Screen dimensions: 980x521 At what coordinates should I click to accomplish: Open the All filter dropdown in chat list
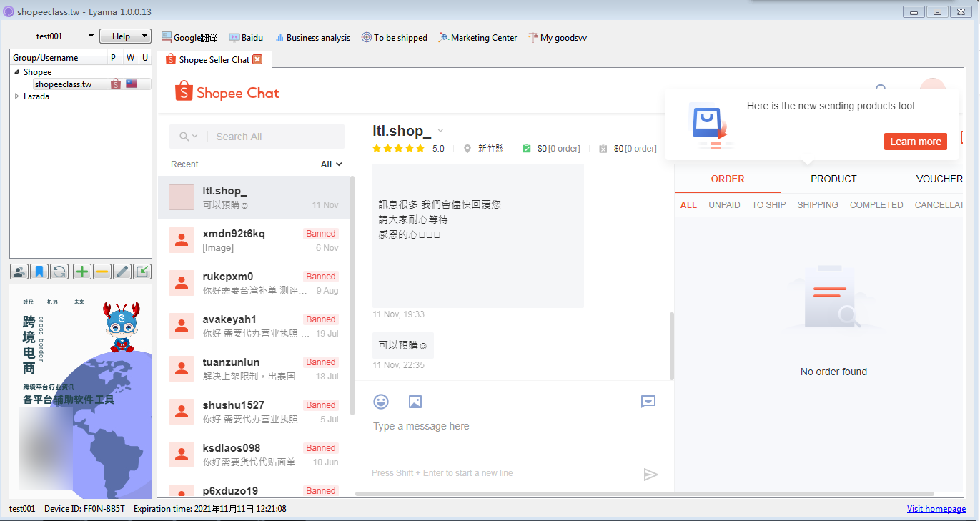coord(331,164)
